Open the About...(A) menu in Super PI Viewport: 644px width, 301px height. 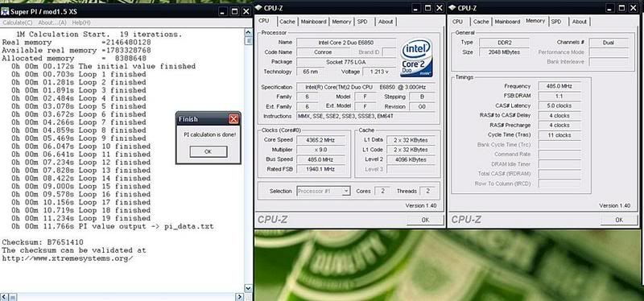(52, 23)
